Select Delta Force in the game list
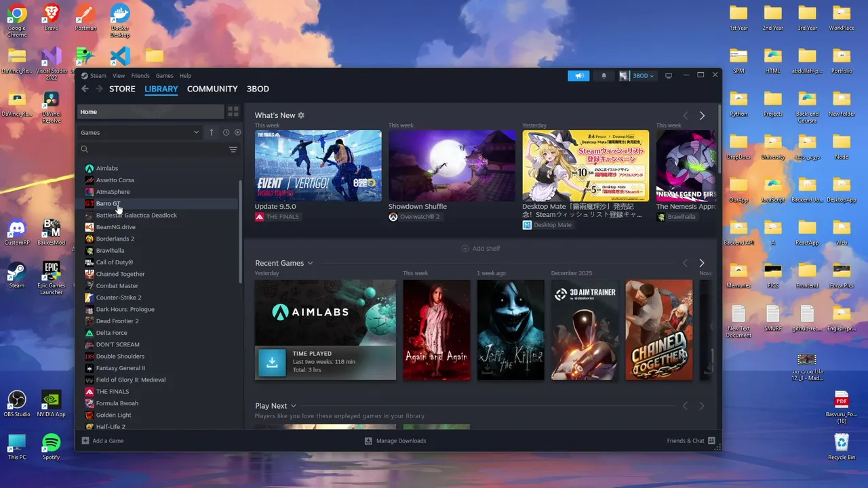 click(160, 333)
